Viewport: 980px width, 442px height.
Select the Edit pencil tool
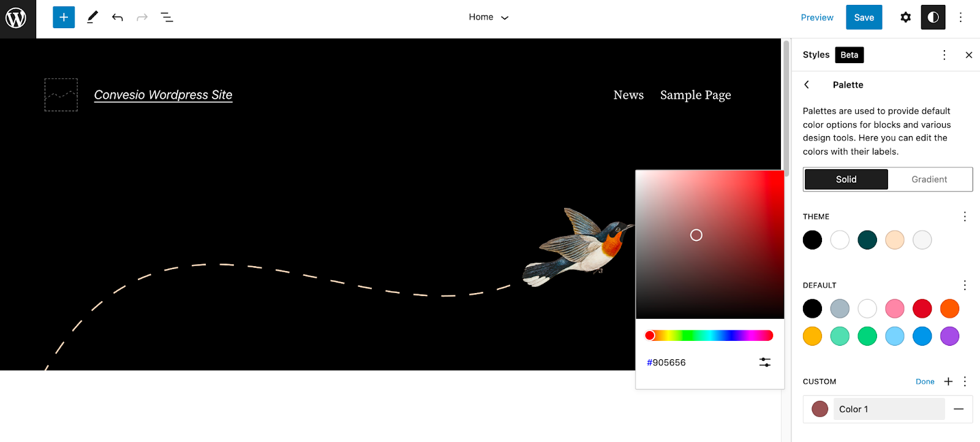pos(92,17)
